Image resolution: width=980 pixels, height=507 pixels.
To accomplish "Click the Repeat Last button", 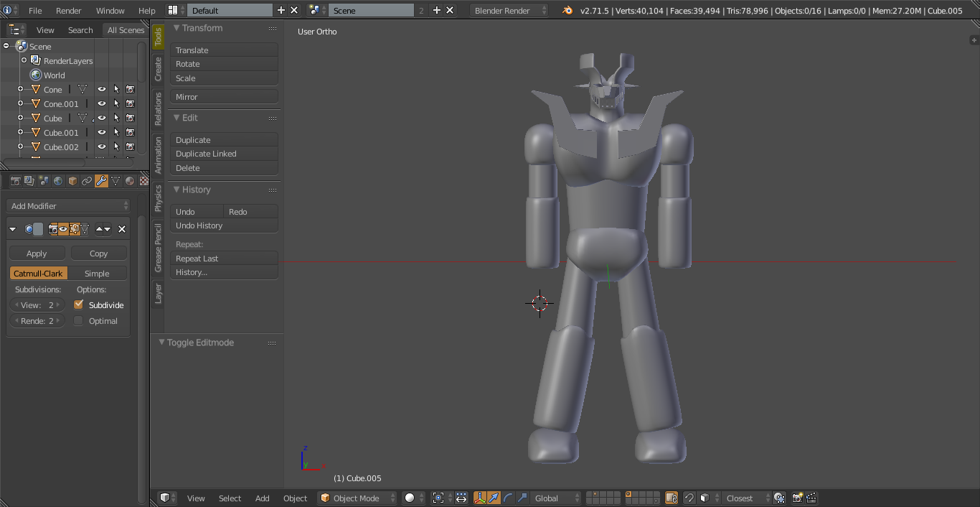I will (224, 259).
